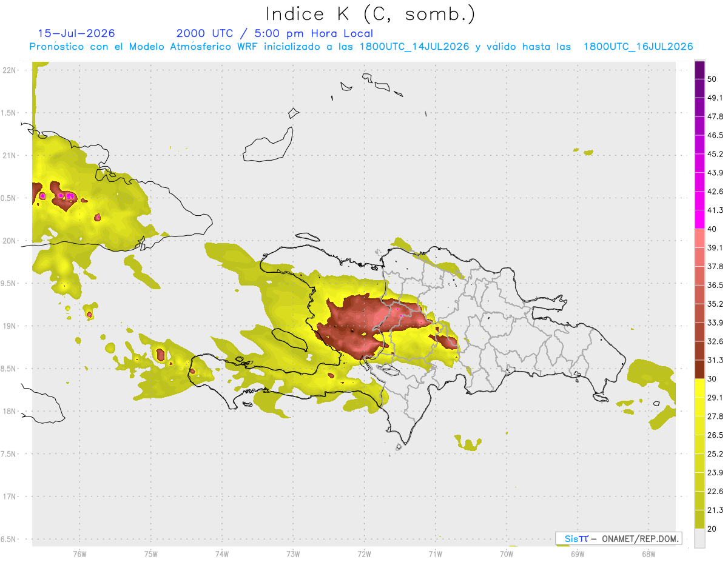Click the colorbar value 33.9
Image resolution: width=728 pixels, height=562 pixels.
point(715,323)
